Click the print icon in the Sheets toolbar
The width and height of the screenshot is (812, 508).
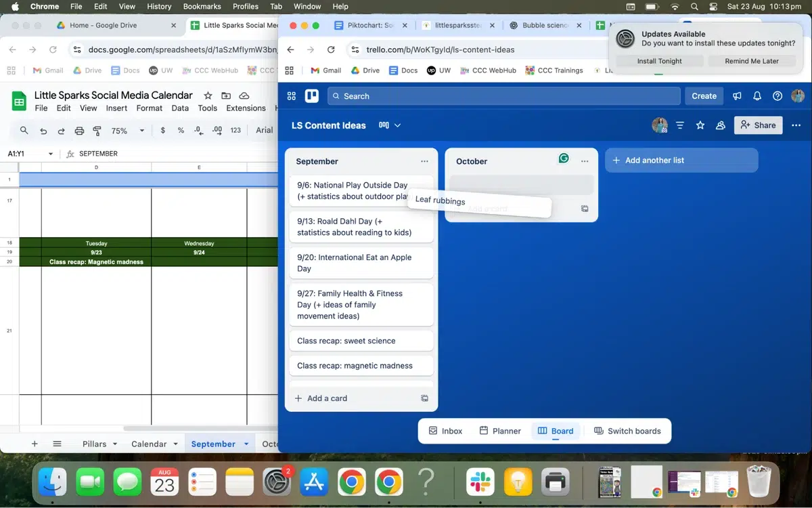pos(79,130)
